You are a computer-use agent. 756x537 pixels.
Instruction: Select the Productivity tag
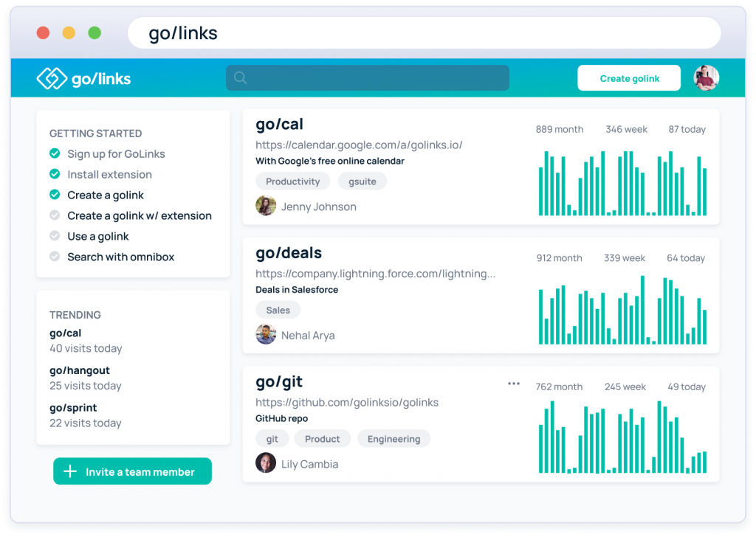pos(292,181)
